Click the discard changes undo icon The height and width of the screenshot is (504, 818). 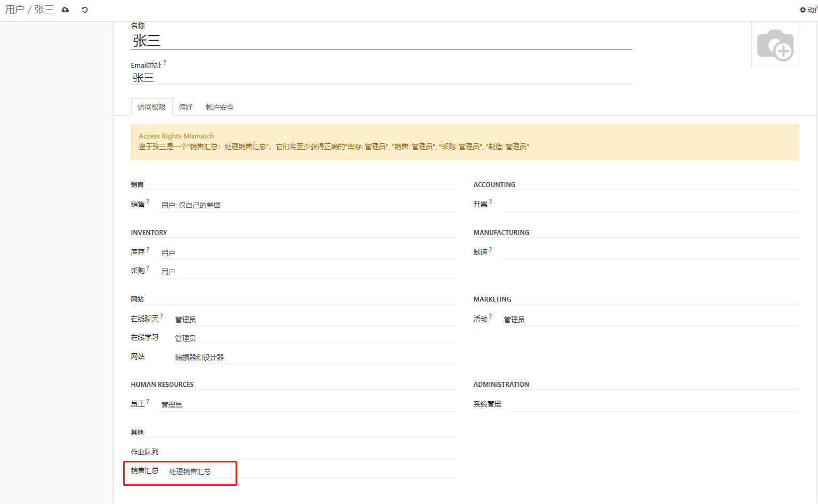(85, 10)
